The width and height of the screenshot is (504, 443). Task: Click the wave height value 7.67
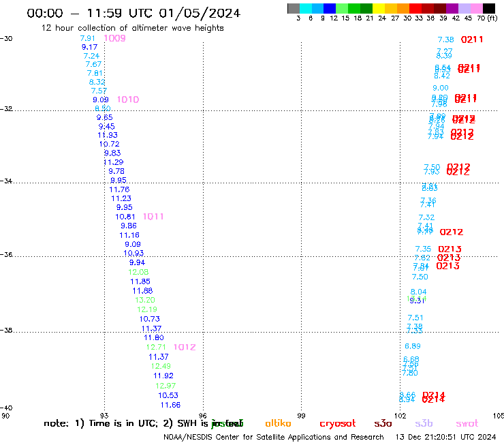pos(93,64)
